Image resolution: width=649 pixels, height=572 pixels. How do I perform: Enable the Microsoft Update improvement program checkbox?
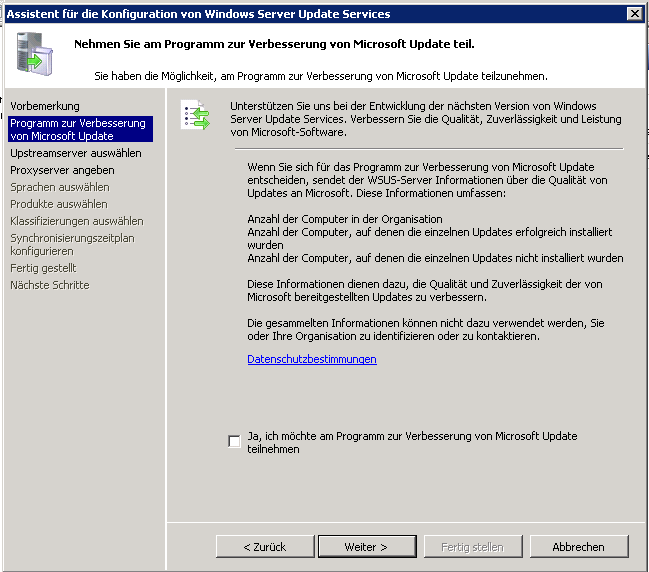click(x=234, y=441)
